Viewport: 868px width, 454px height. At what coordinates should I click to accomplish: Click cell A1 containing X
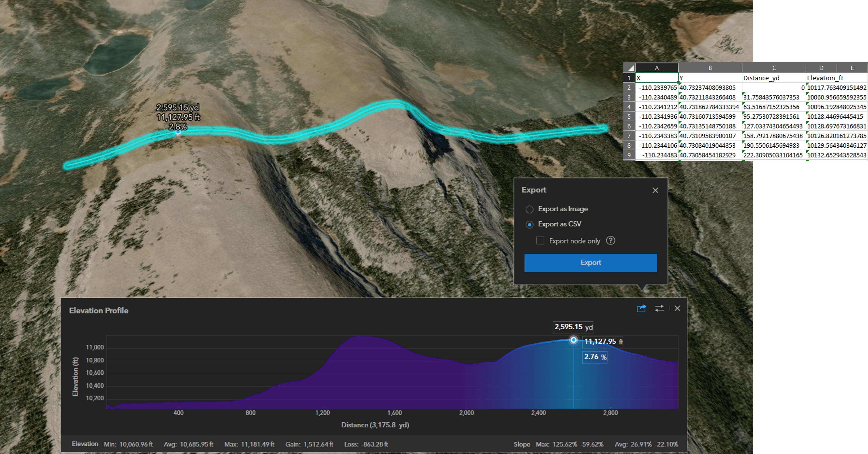coord(656,78)
